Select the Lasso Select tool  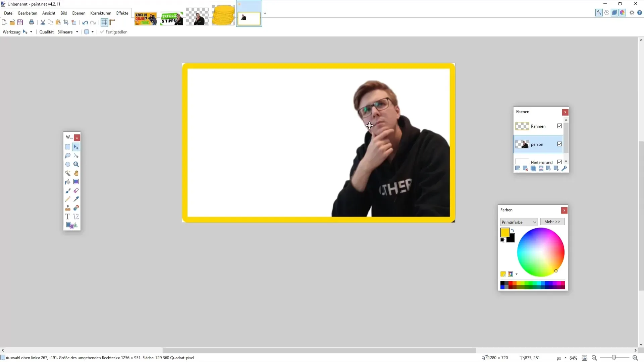(x=68, y=156)
